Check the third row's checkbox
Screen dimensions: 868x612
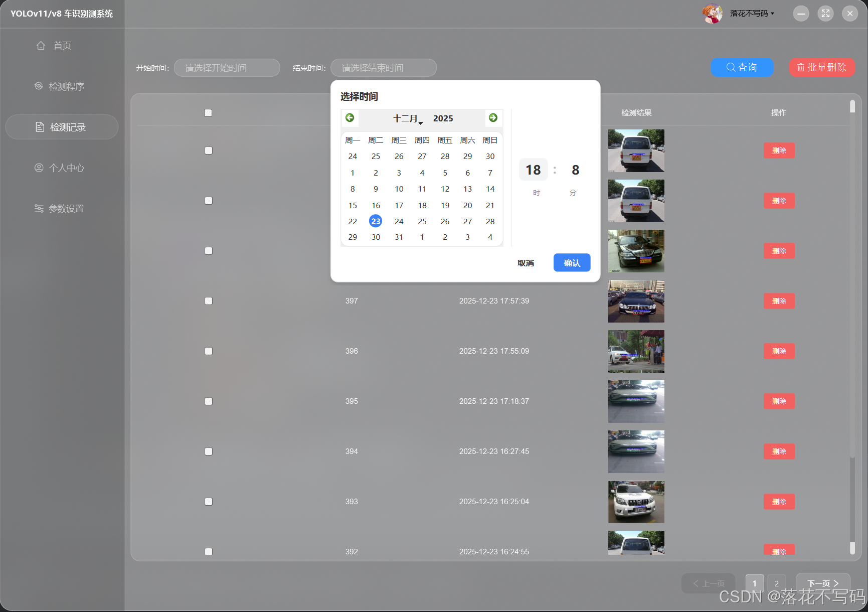[209, 251]
